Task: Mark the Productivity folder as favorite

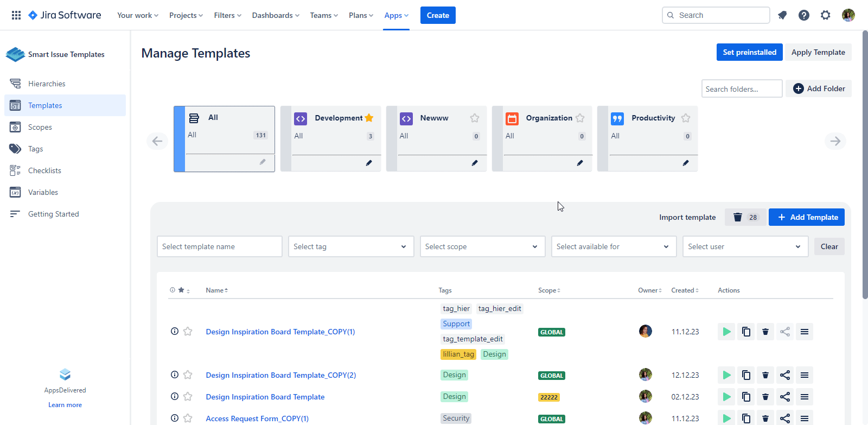Action: tap(686, 118)
